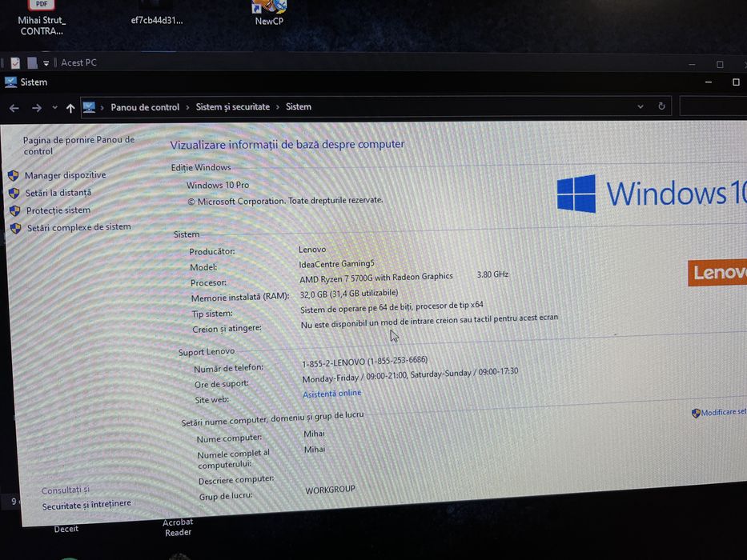Open Manager dispozitive link

tap(66, 175)
